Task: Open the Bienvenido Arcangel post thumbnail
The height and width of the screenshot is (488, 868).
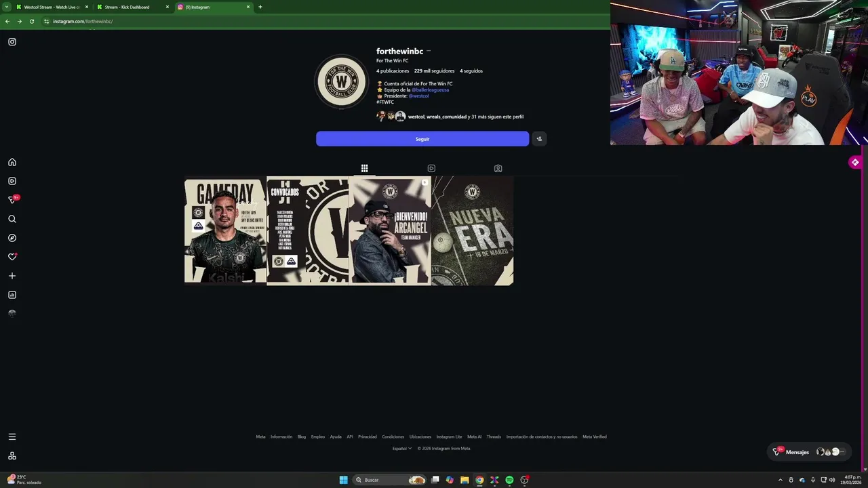Action: click(390, 231)
